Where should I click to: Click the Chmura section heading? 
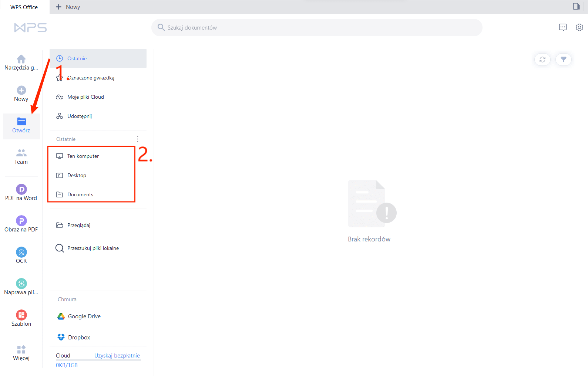(67, 299)
